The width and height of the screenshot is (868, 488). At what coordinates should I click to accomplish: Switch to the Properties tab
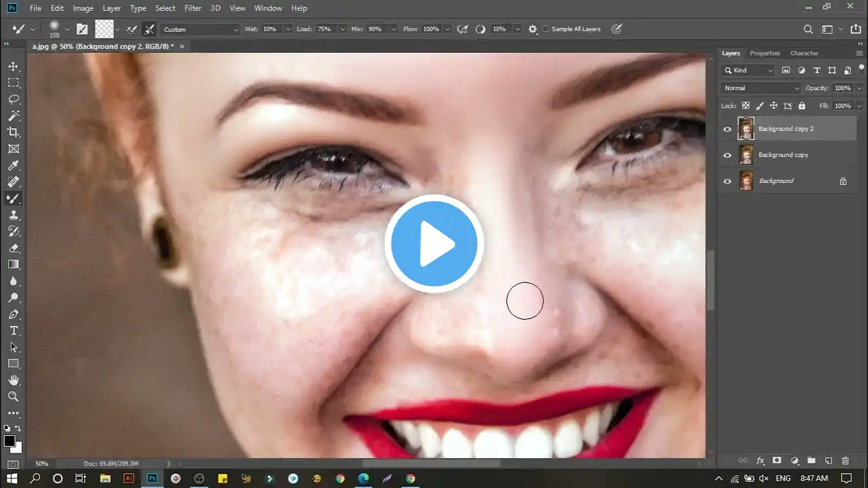[x=764, y=53]
